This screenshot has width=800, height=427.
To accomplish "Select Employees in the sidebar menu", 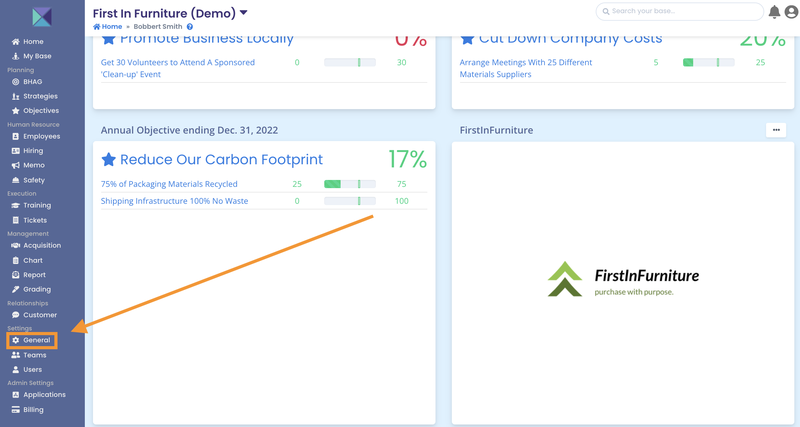I will [41, 136].
